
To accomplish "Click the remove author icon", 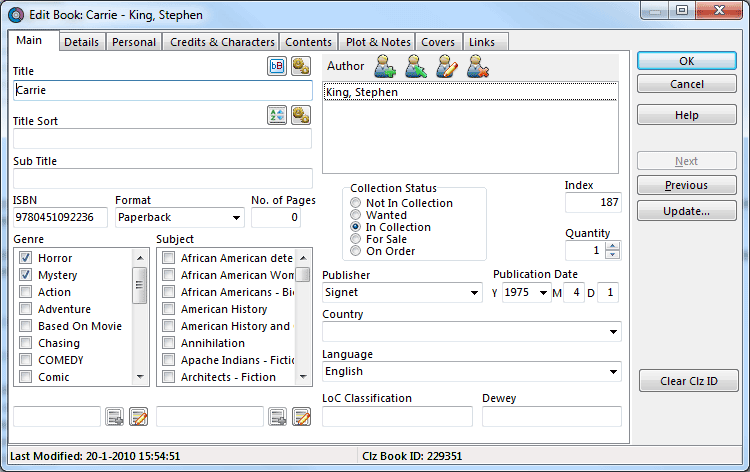I will click(x=478, y=67).
